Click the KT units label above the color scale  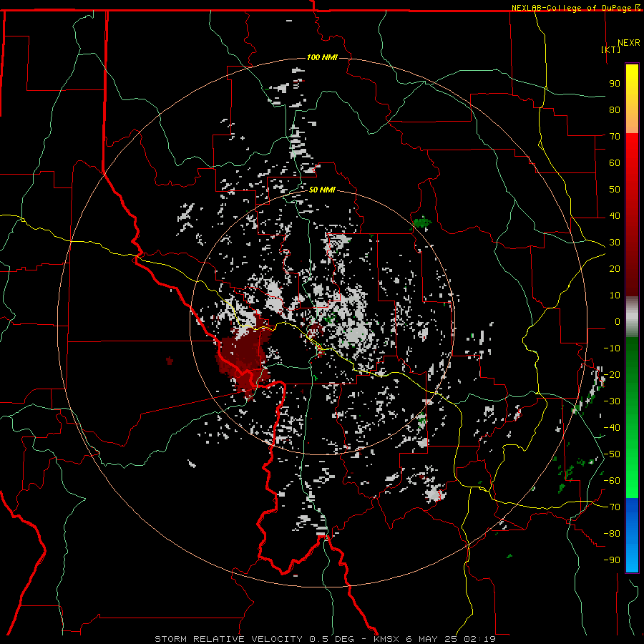(x=610, y=49)
